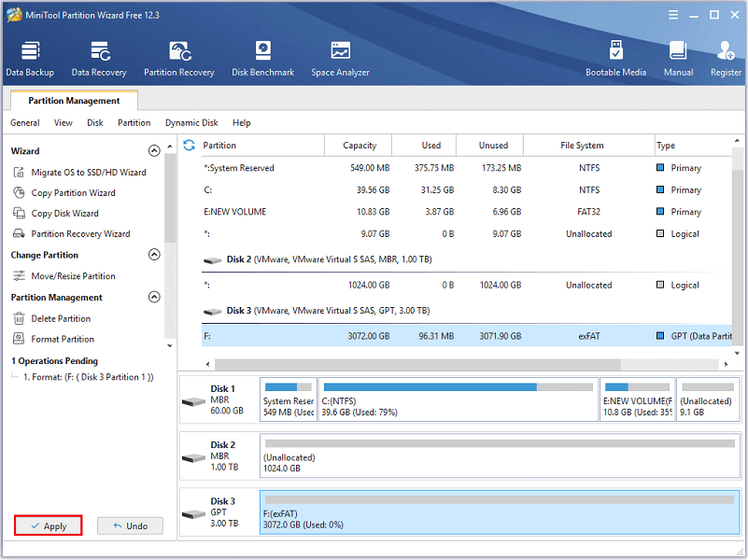Collapse the Change Partition section
Viewport: 748px width, 560px height.
154,255
